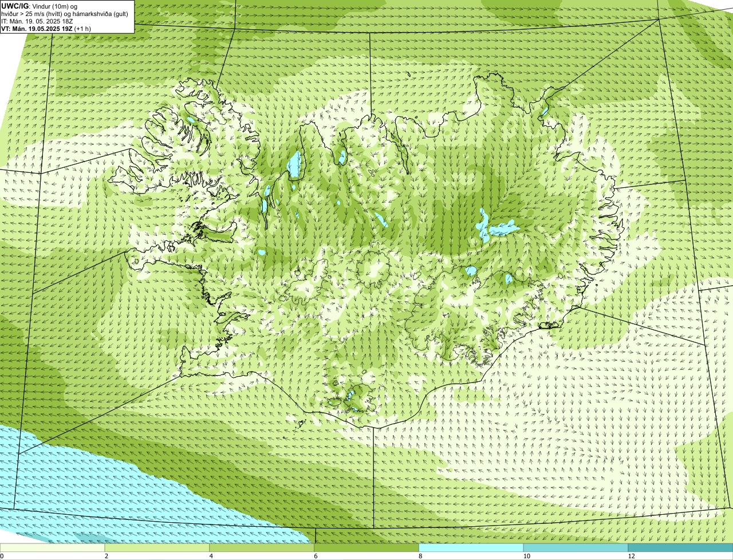Click the 2–4 m/s light green legend segment
This screenshot has height=560, width=733.
pos(157,548)
